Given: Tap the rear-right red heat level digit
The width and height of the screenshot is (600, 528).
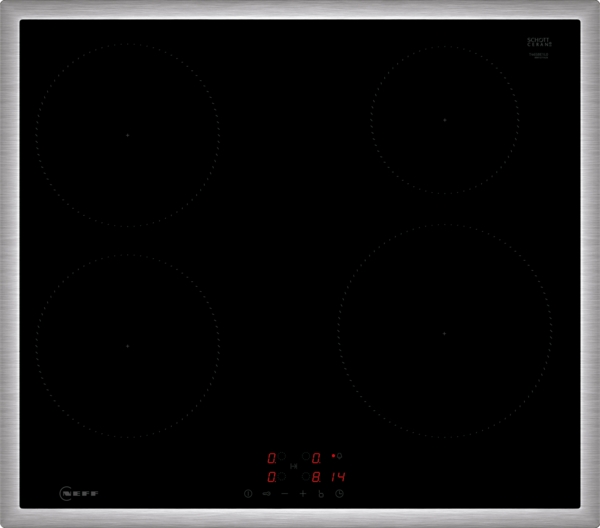Looking at the screenshot, I should [316, 458].
